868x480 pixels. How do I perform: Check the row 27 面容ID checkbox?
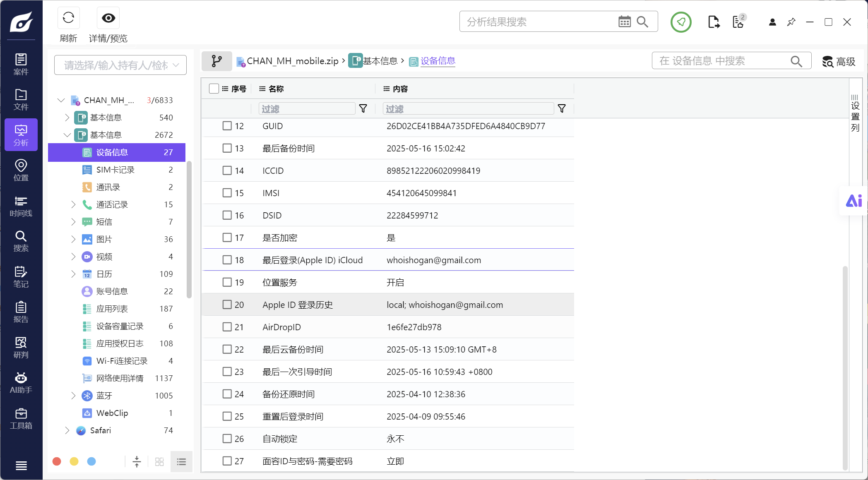click(x=227, y=461)
